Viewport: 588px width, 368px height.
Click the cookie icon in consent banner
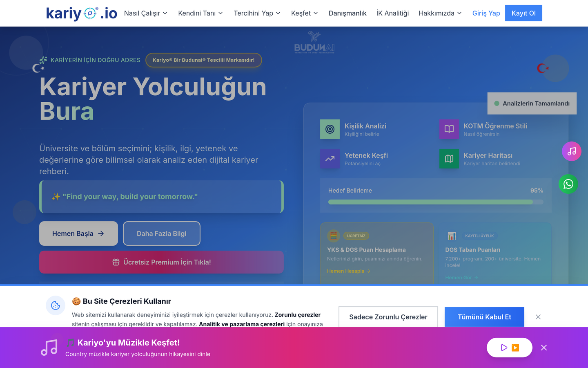[56, 305]
